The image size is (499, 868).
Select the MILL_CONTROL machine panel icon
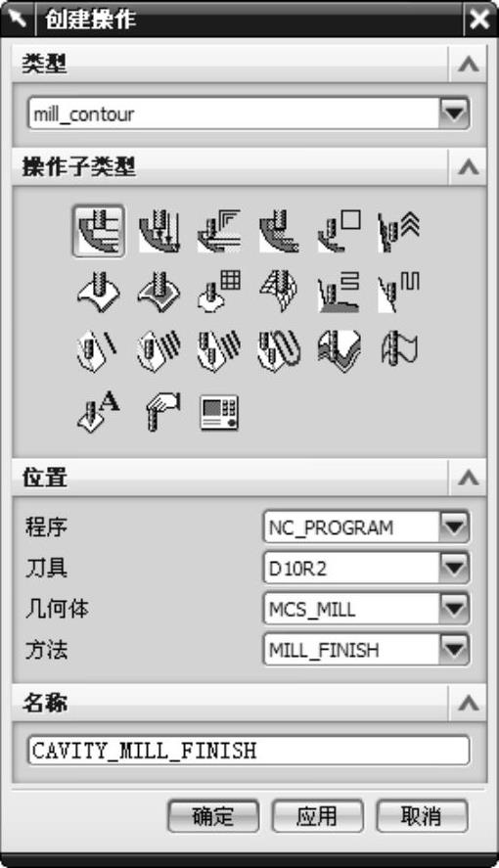219,412
